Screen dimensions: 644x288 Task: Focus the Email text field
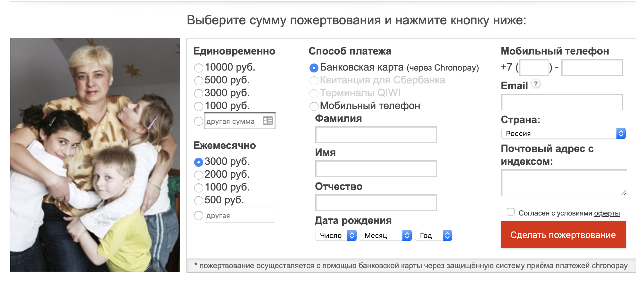pyautogui.click(x=562, y=102)
